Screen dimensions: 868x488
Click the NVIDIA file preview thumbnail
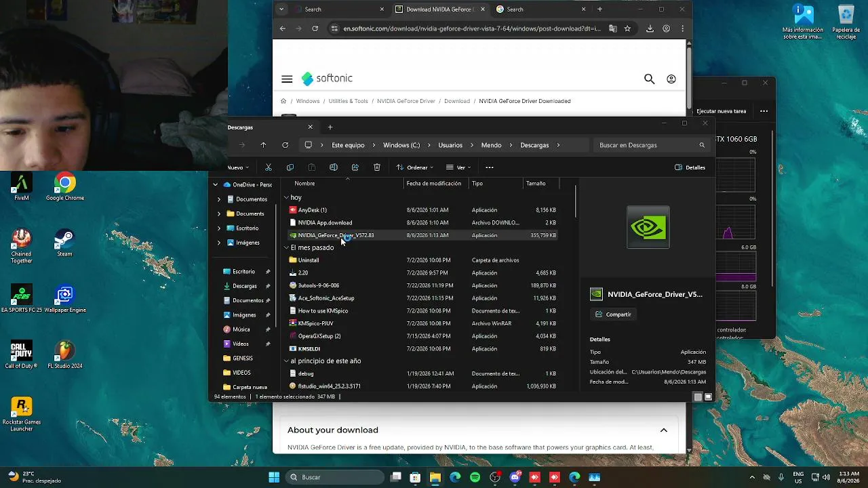click(x=648, y=227)
